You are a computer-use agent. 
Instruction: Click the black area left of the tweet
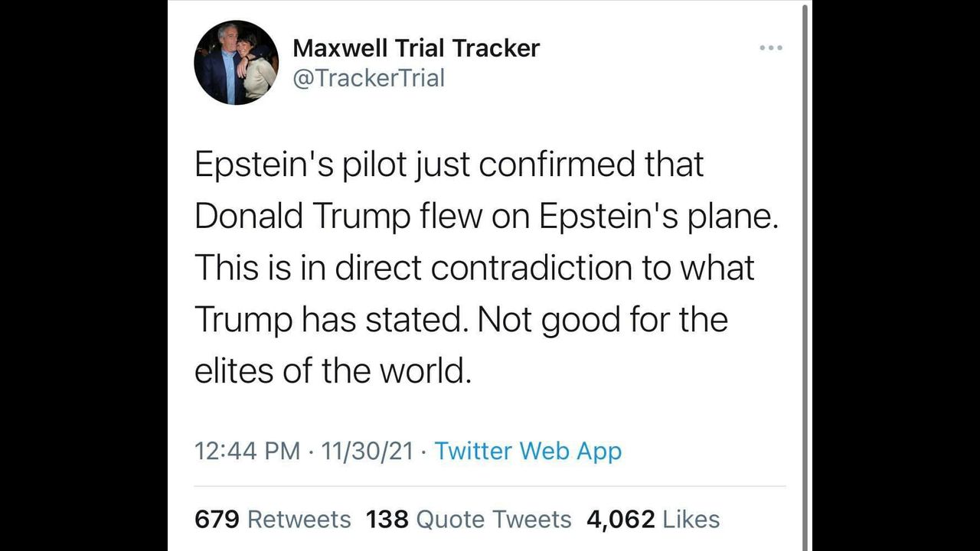tap(84, 275)
